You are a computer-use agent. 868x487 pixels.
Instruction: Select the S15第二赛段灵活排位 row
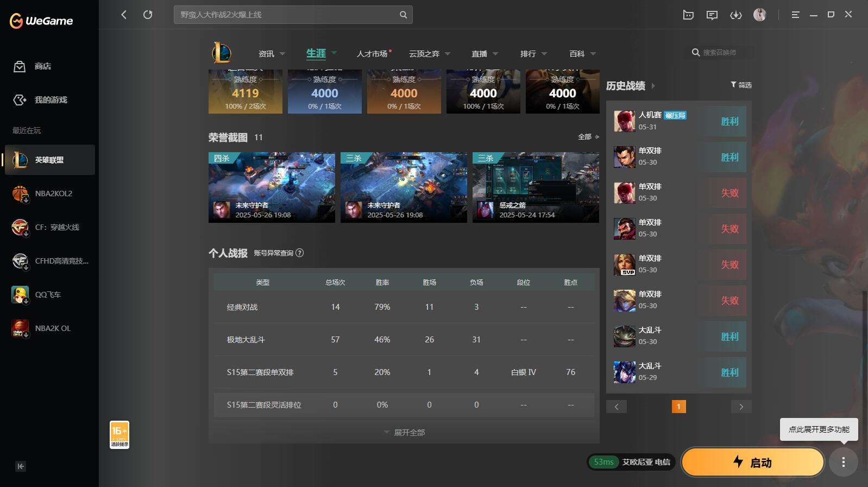[x=404, y=405]
